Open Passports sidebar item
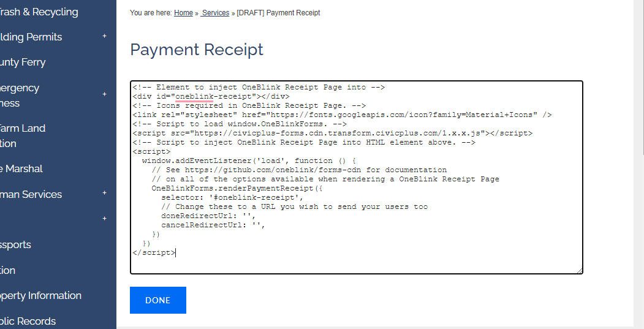The height and width of the screenshot is (329, 644). [x=15, y=245]
